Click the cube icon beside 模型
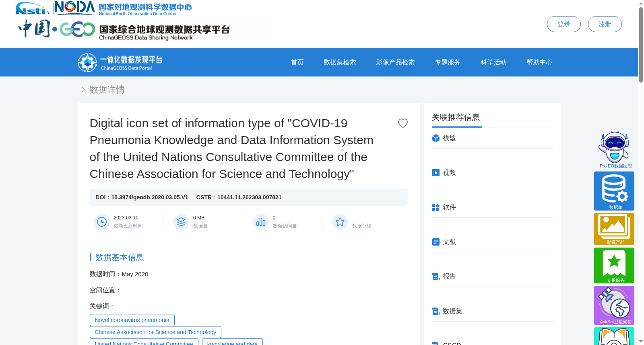The height and width of the screenshot is (345, 644). tap(436, 138)
